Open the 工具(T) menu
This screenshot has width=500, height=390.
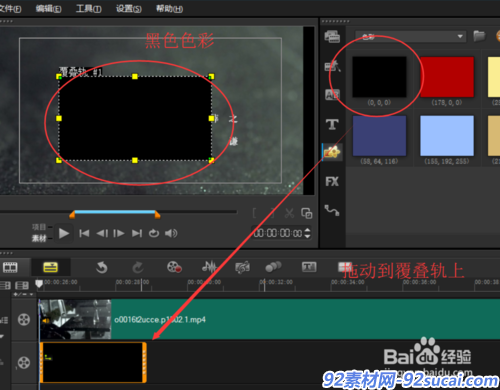click(88, 8)
